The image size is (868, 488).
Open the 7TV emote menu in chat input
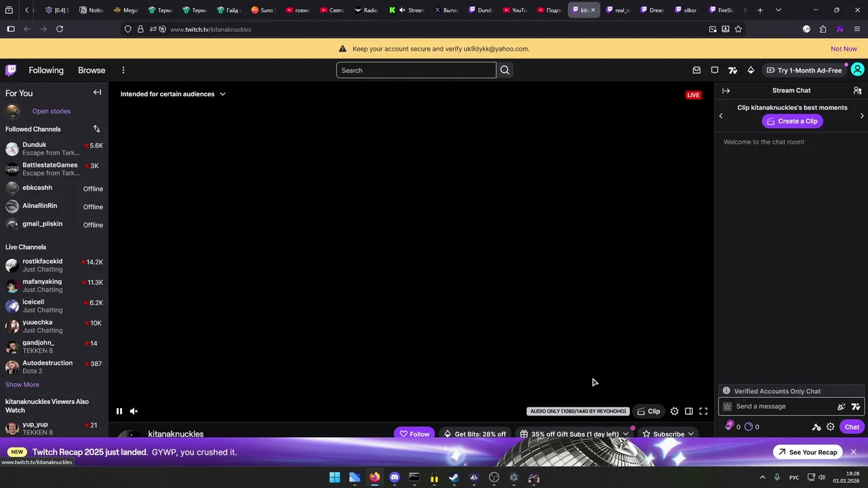tap(856, 407)
